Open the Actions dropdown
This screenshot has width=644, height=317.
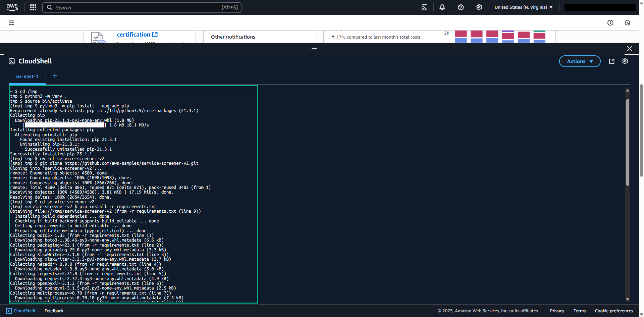(x=580, y=61)
